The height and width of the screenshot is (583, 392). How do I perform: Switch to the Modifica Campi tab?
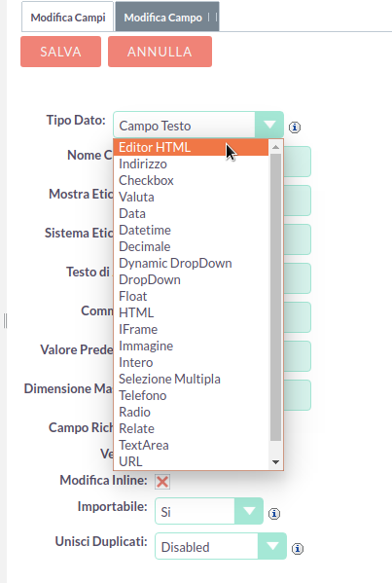pos(68,18)
